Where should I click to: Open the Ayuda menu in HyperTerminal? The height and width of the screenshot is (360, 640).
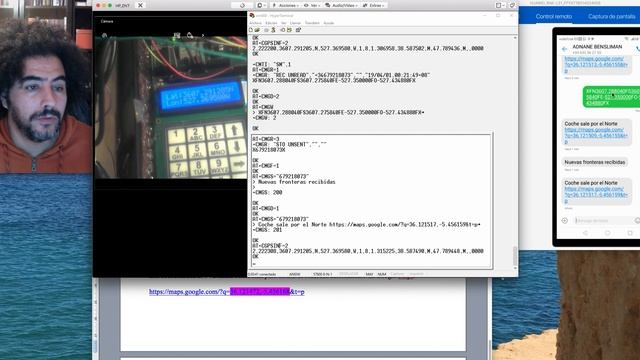point(329,23)
